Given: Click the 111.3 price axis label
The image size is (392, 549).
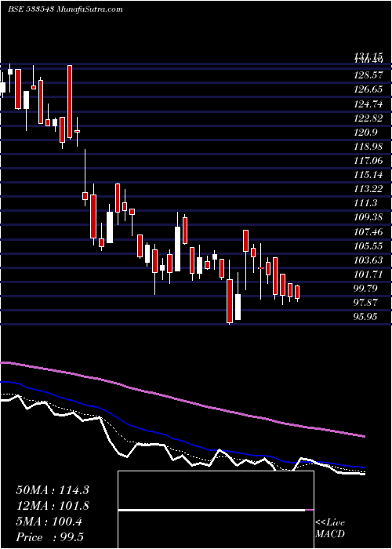Looking at the screenshot, I should pos(365,203).
